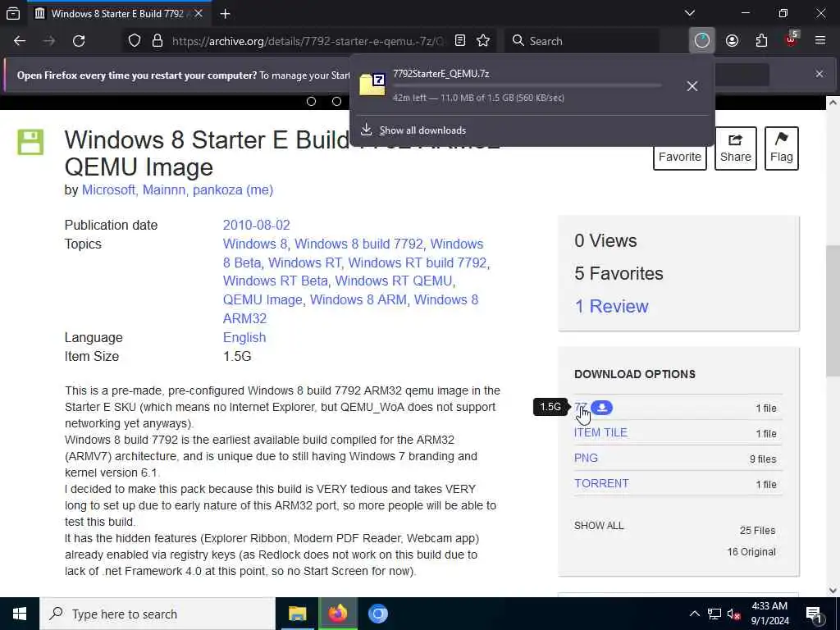Cancel the 7792StarterE_QEMU.7z download
The width and height of the screenshot is (840, 630).
(x=692, y=86)
